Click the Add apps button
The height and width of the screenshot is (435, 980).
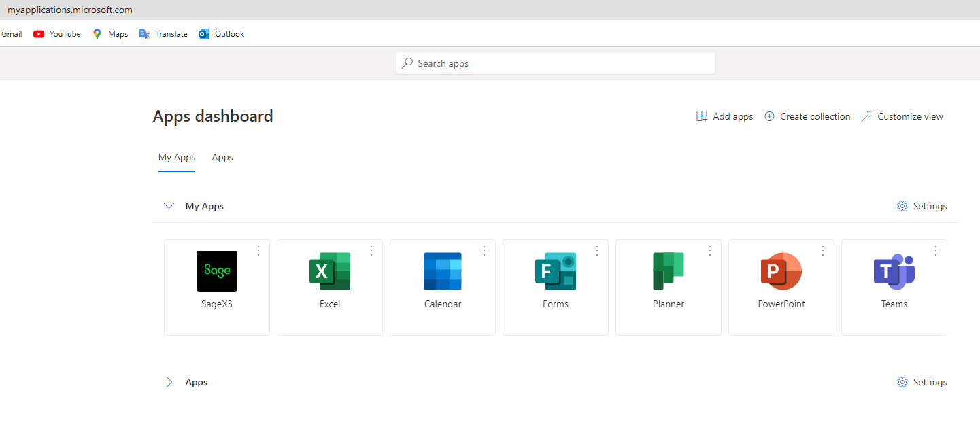tap(725, 116)
